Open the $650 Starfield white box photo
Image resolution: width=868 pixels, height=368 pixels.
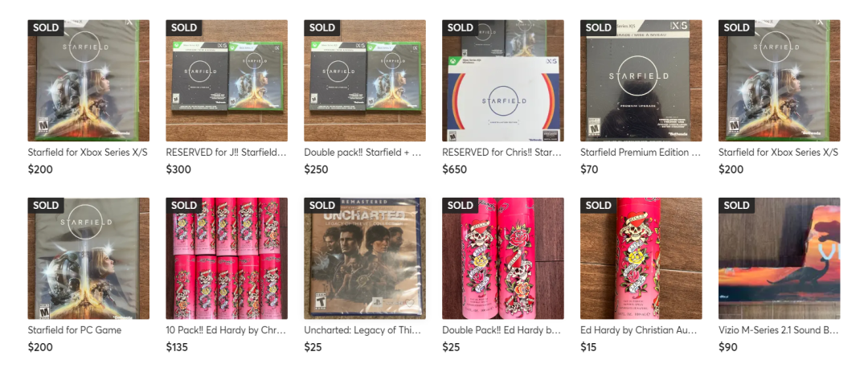coord(502,80)
